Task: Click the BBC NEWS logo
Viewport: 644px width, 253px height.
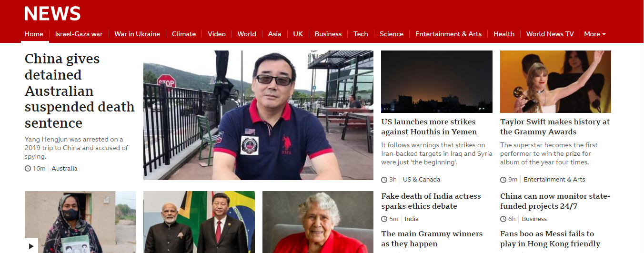Action: tap(52, 13)
